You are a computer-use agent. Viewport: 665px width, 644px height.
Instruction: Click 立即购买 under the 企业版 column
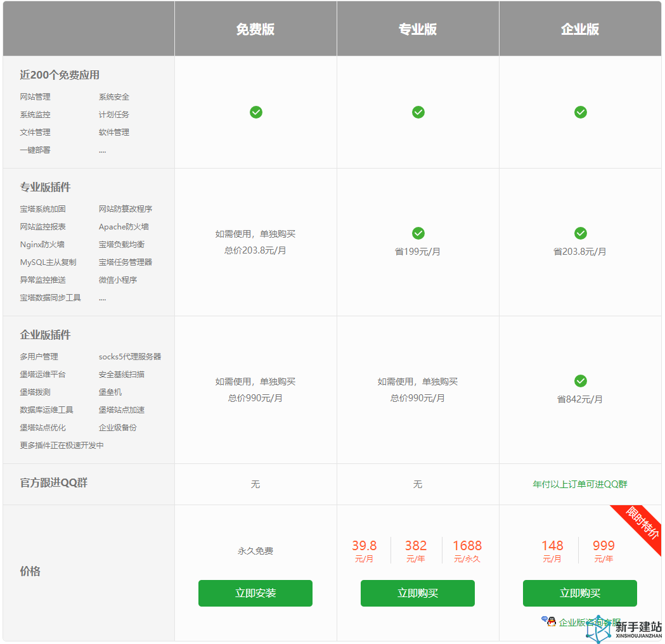(580, 593)
